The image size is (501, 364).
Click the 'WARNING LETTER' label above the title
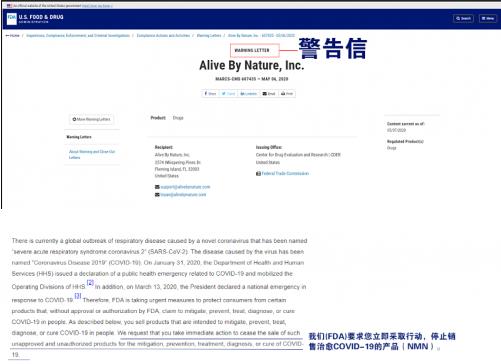(252, 50)
